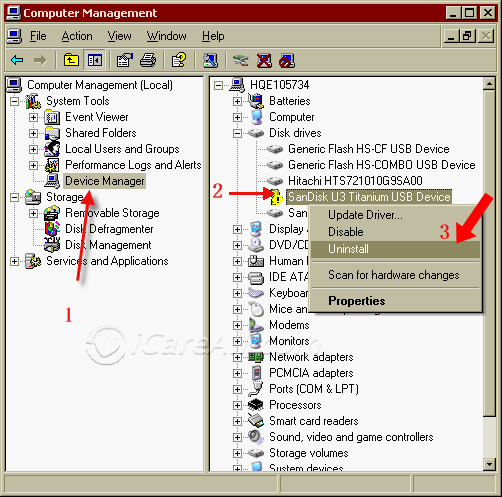Collapse the System Tools node
The height and width of the screenshot is (497, 502).
pyautogui.click(x=14, y=101)
